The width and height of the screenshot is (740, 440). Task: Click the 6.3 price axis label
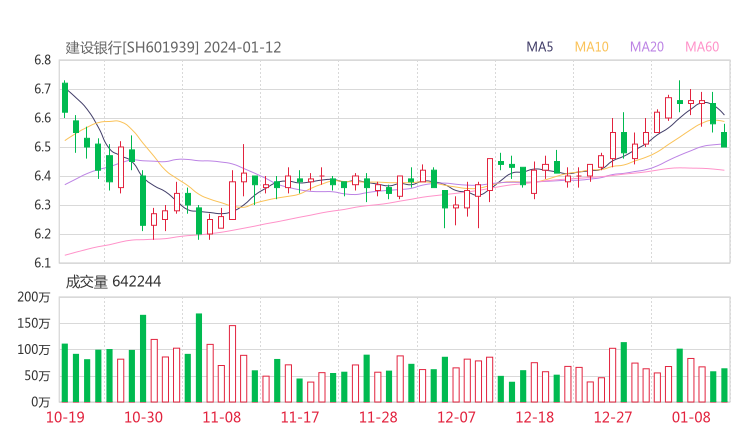(42, 205)
